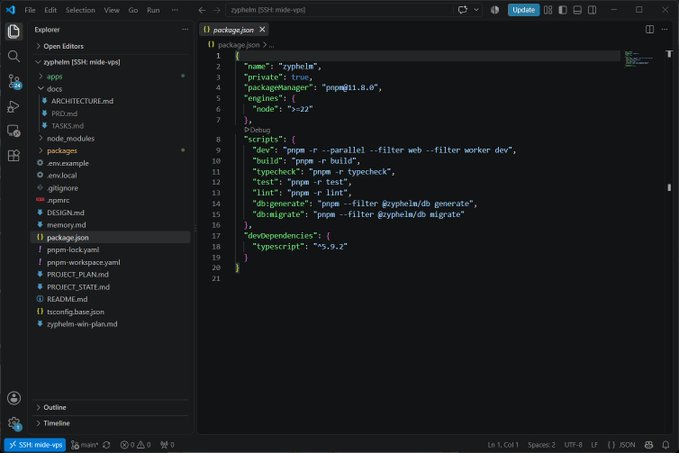Click Ln 1, Col 1 cursor position
Viewport: 679px width, 453px height.
(x=503, y=445)
